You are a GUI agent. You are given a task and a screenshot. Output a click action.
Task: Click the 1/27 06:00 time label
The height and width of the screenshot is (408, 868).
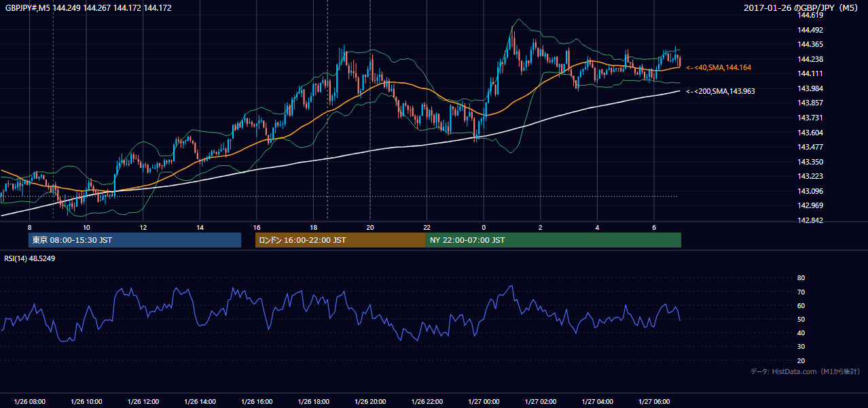click(x=654, y=402)
